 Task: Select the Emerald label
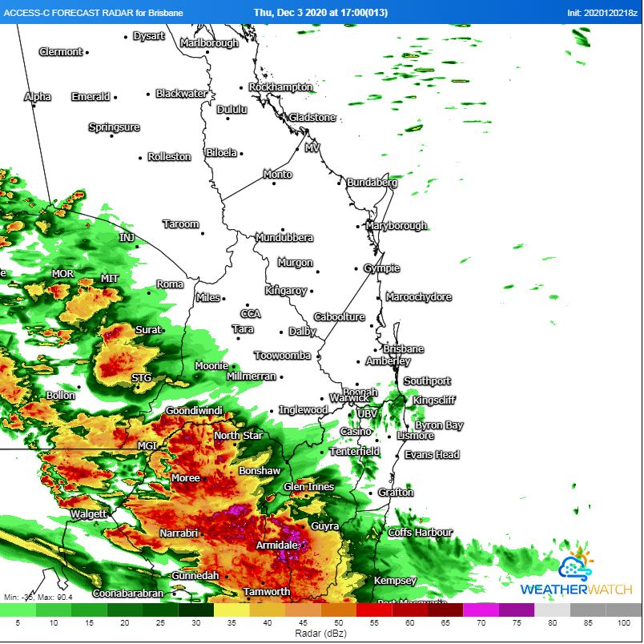coord(91,96)
